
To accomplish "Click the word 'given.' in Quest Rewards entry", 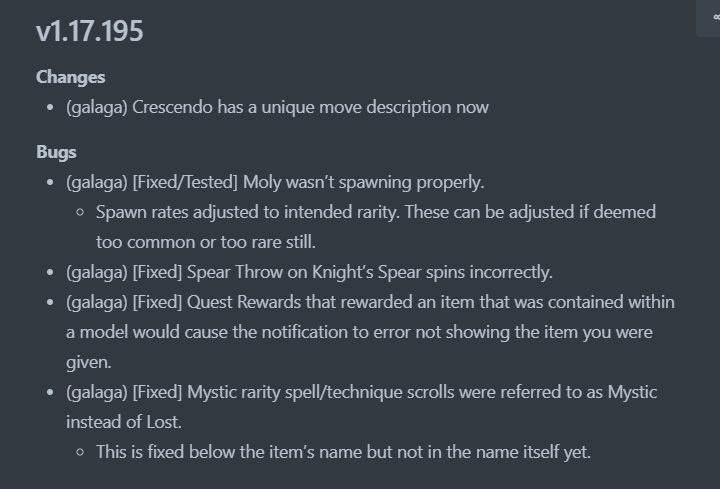I will coord(89,362).
